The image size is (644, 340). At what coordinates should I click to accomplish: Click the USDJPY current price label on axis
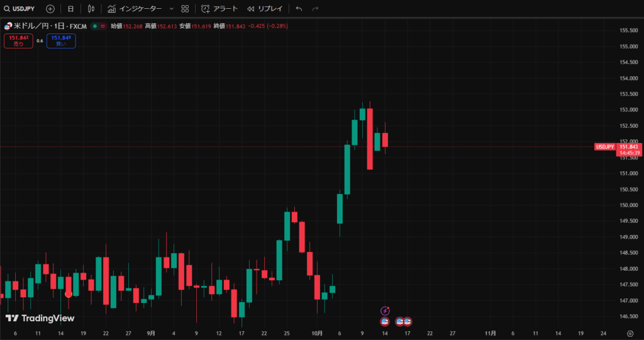click(x=605, y=146)
